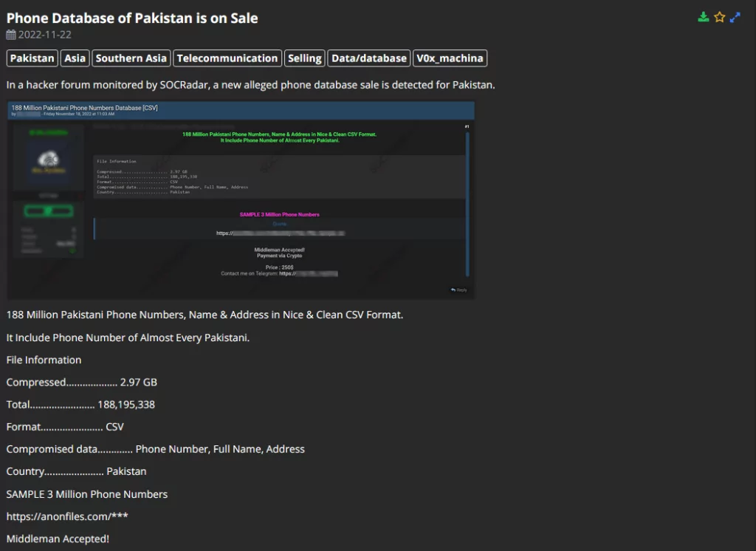Viewport: 756px width, 551px height.
Task: Expand the post with the blue arrows icon
Action: click(735, 18)
